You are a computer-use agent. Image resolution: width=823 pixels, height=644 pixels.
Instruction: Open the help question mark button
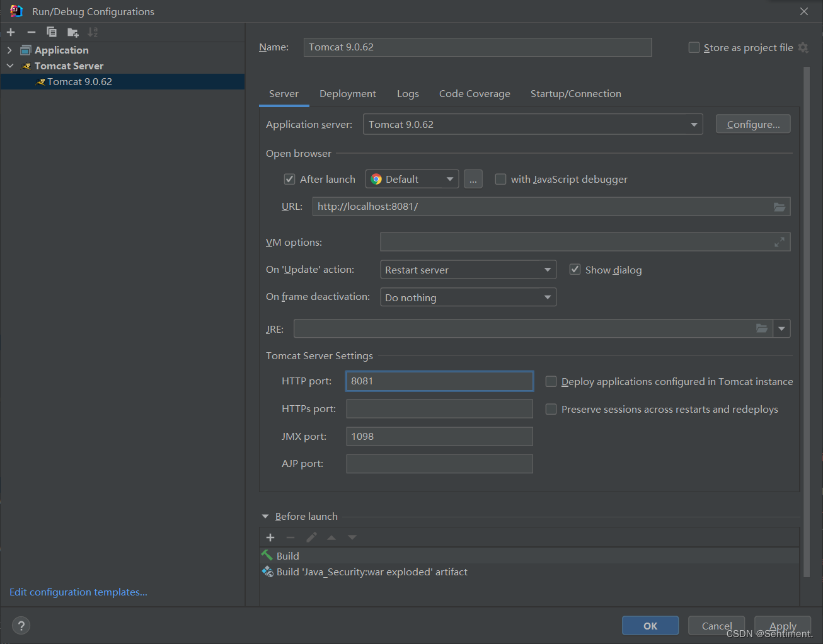[21, 626]
